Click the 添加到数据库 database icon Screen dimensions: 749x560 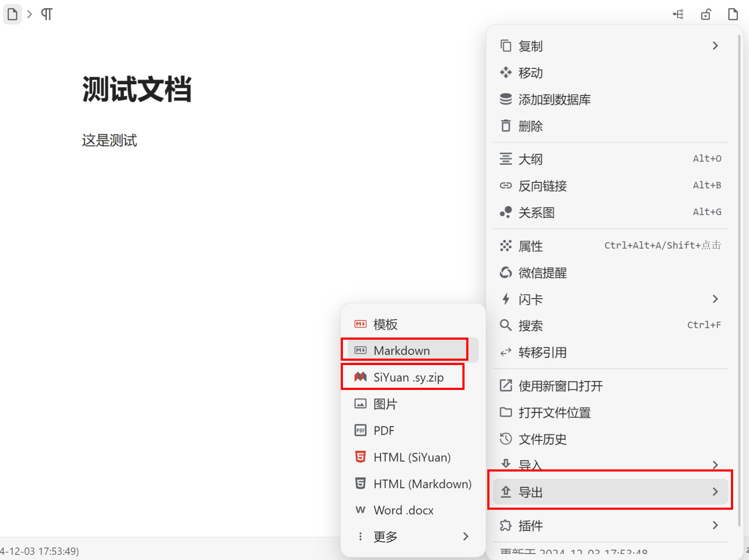click(x=506, y=99)
